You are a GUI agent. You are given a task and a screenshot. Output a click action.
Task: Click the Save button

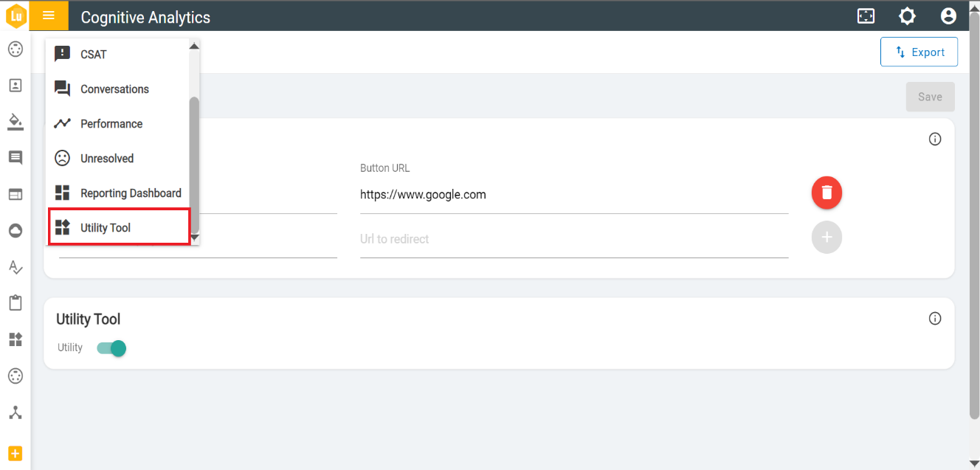[930, 97]
